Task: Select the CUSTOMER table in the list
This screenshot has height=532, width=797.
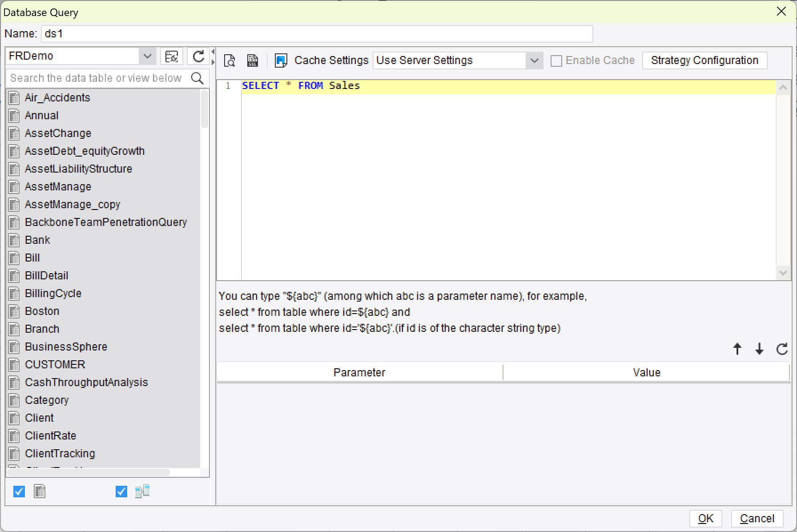Action: point(55,364)
